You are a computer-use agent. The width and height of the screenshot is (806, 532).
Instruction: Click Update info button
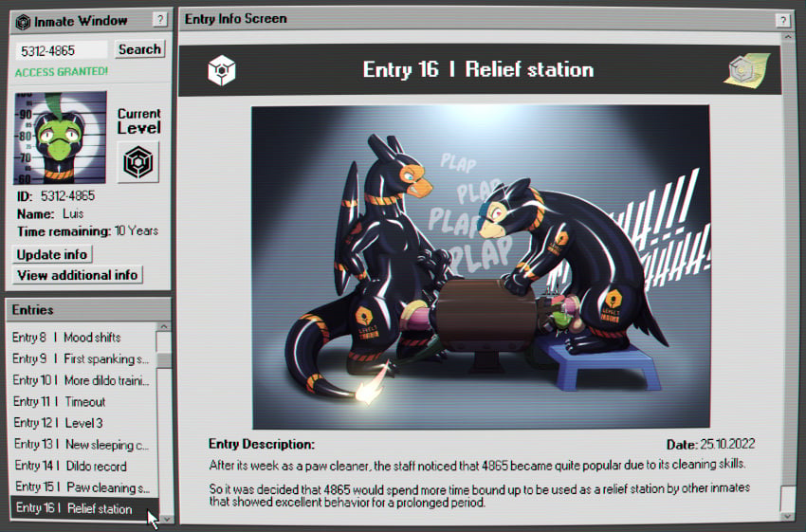(x=52, y=254)
